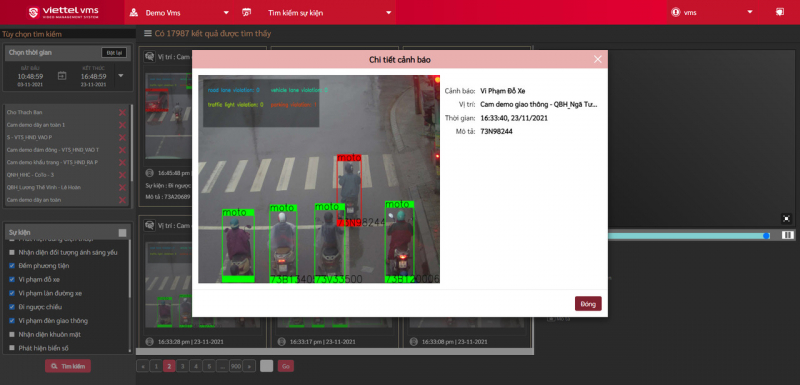Screen dimensions: 800x385
Task: Uncheck the Đếm phương tiện event checkbox
Action: click(x=12, y=266)
